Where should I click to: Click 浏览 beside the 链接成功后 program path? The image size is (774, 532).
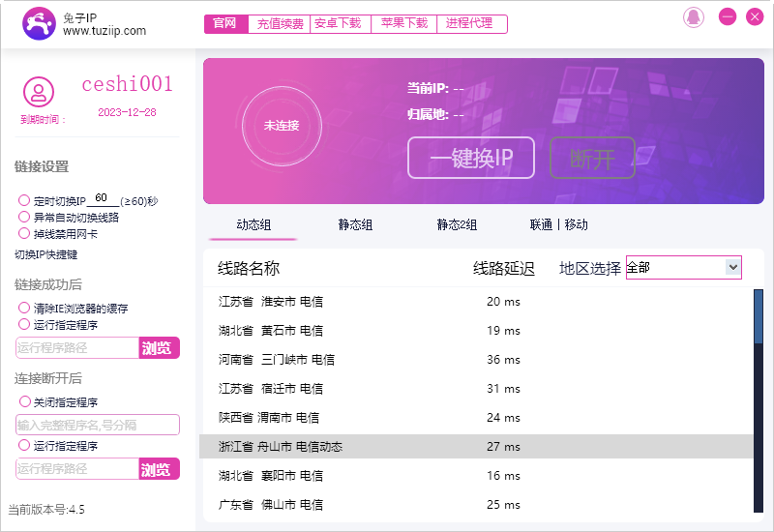click(159, 348)
